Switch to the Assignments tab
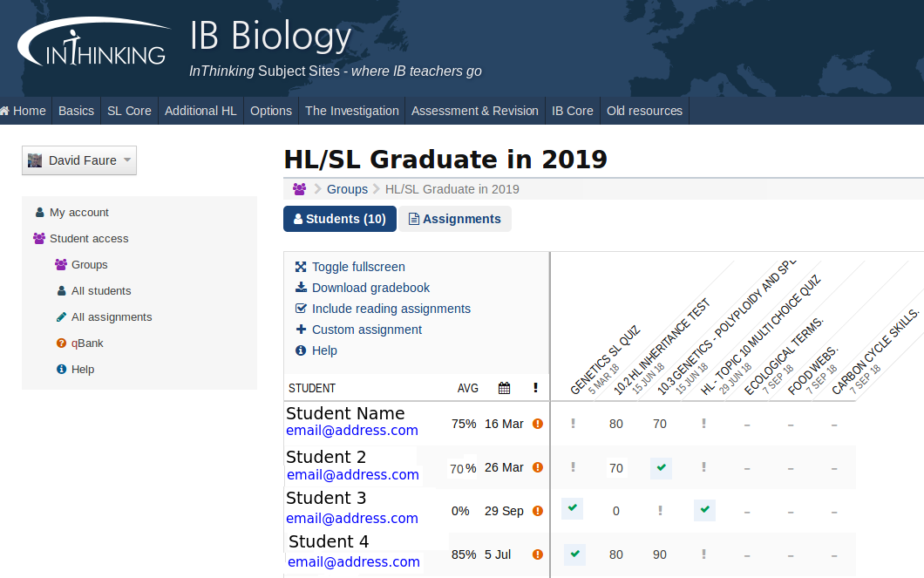The image size is (924, 578). coord(454,219)
